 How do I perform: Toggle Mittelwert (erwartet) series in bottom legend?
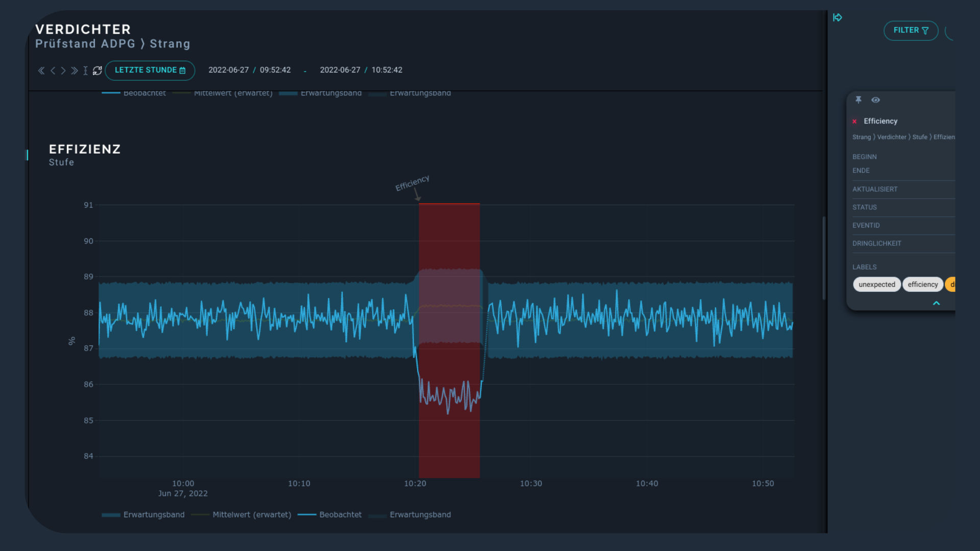tap(251, 515)
